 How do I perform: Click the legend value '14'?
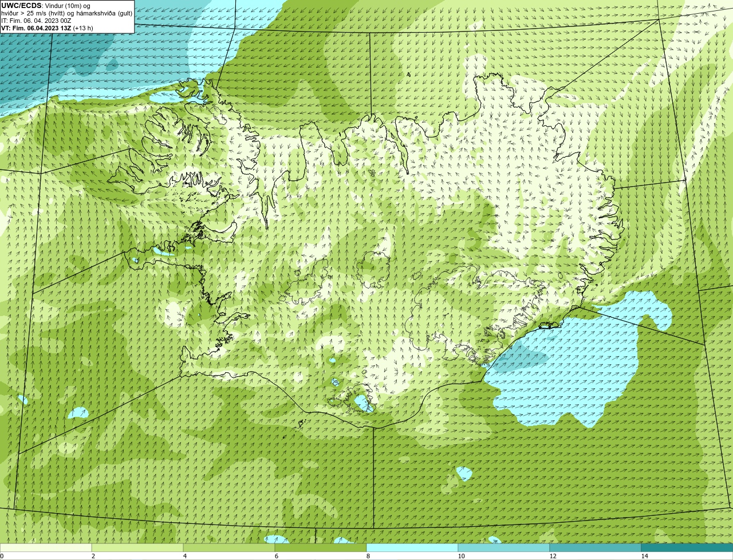[x=644, y=556]
